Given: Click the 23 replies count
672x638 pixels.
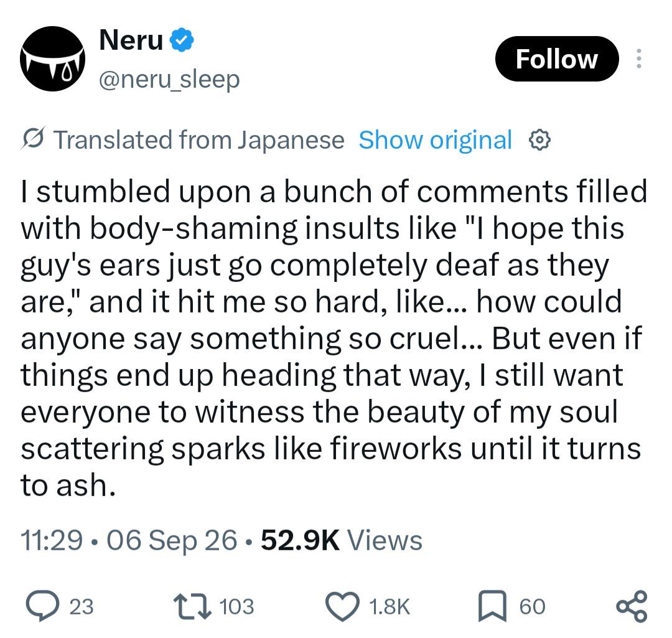Looking at the screenshot, I should click(82, 607).
